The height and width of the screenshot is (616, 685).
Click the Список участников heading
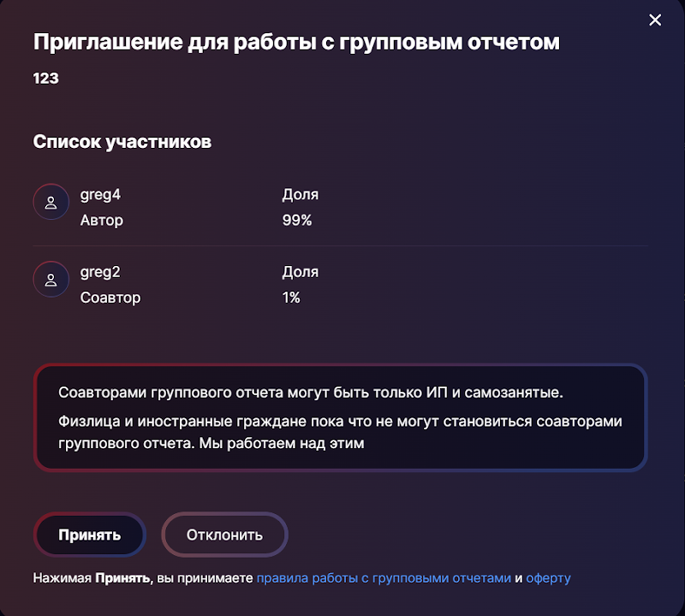coord(122,142)
